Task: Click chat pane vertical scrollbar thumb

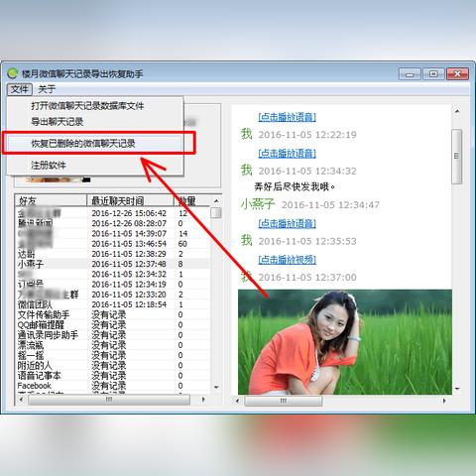Action: point(457,157)
